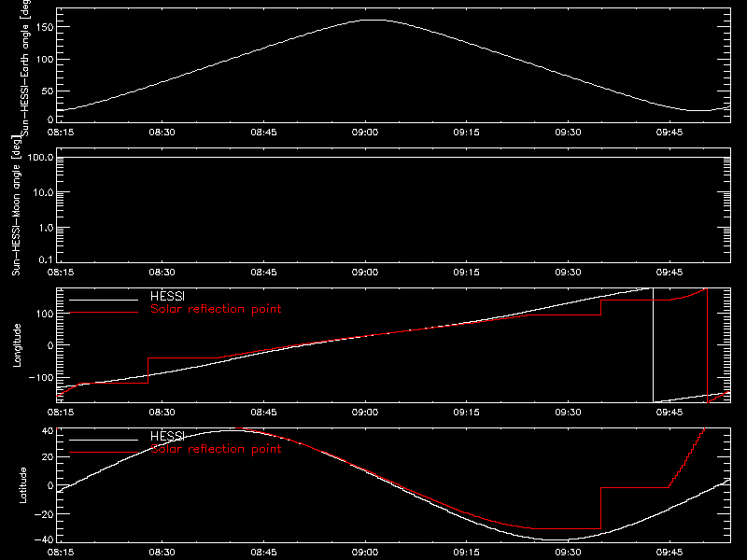747x560 pixels.
Task: Click the -40 tick on Latitude plot
Action: point(44,540)
